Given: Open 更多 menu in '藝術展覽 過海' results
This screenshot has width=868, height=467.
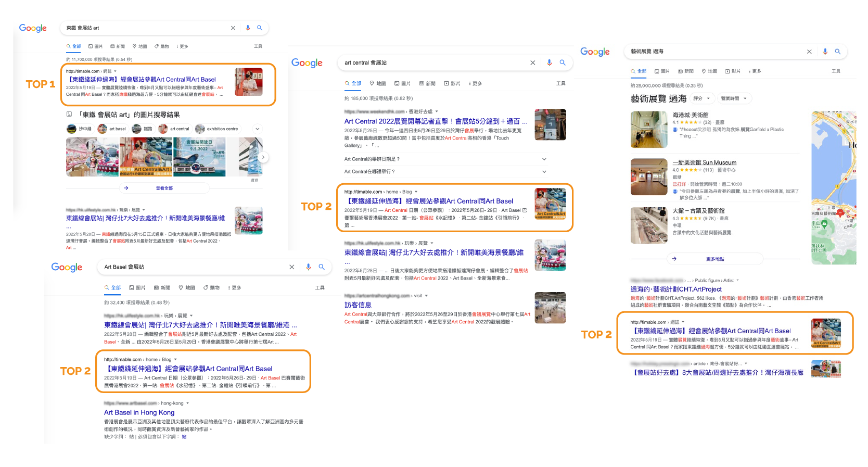Looking at the screenshot, I should point(755,71).
